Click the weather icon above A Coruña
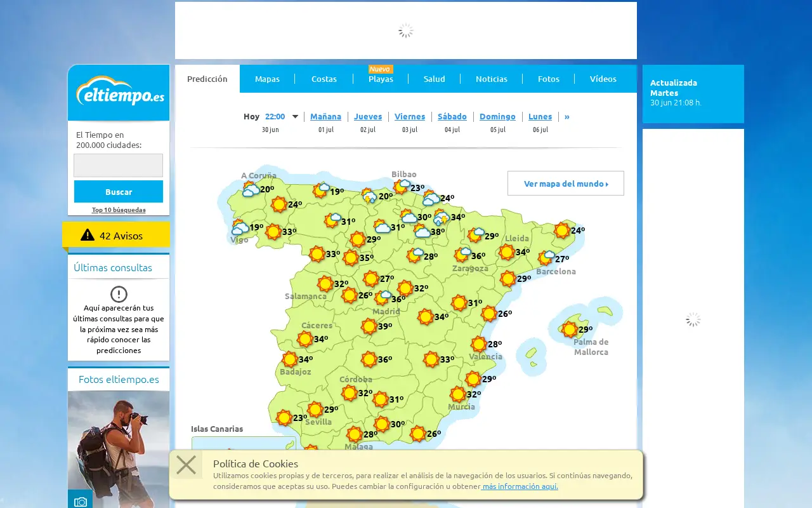 click(251, 189)
